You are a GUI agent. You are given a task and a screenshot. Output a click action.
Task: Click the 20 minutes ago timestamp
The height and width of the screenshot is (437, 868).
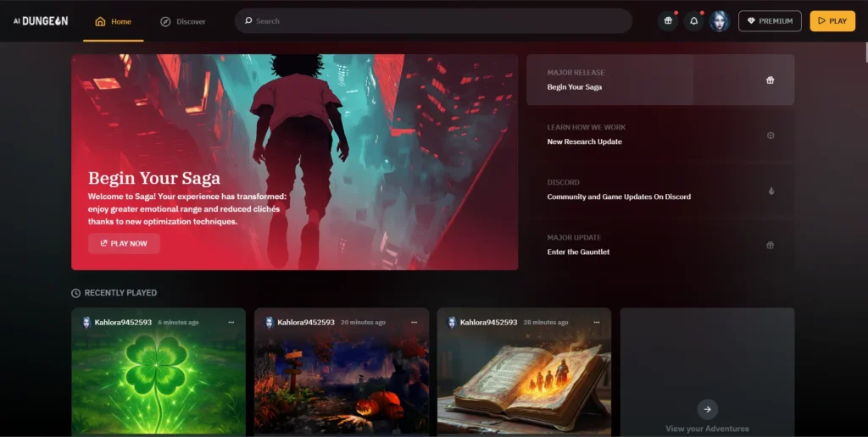point(363,323)
